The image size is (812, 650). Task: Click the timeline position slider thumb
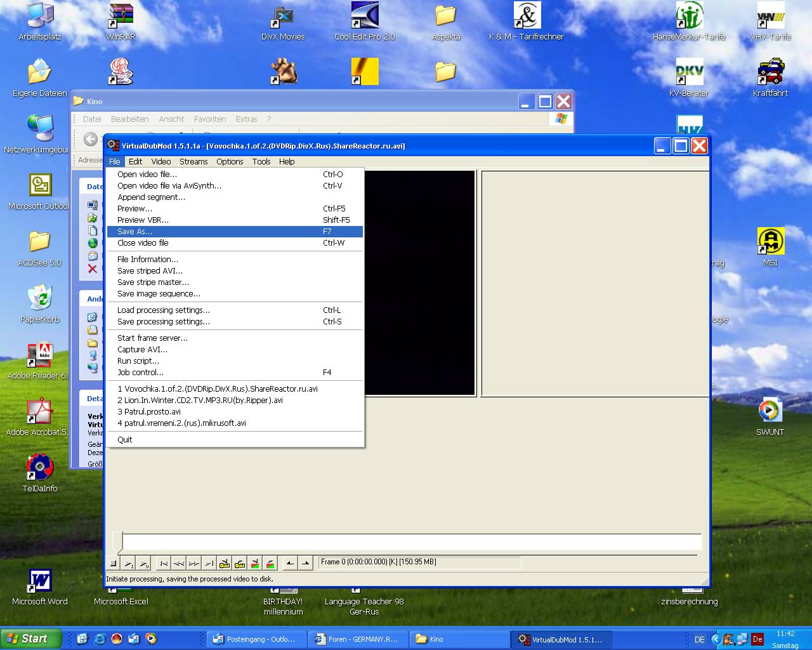click(x=117, y=541)
